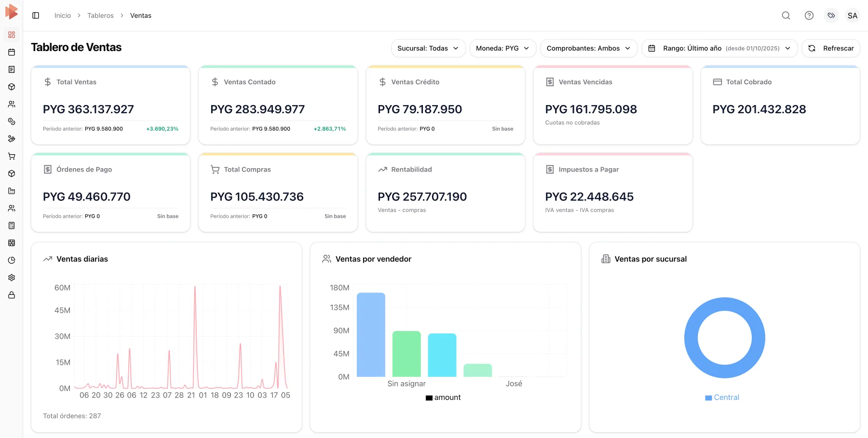Click the PYG 79.187.950 credit value
The width and height of the screenshot is (868, 438).
click(420, 109)
